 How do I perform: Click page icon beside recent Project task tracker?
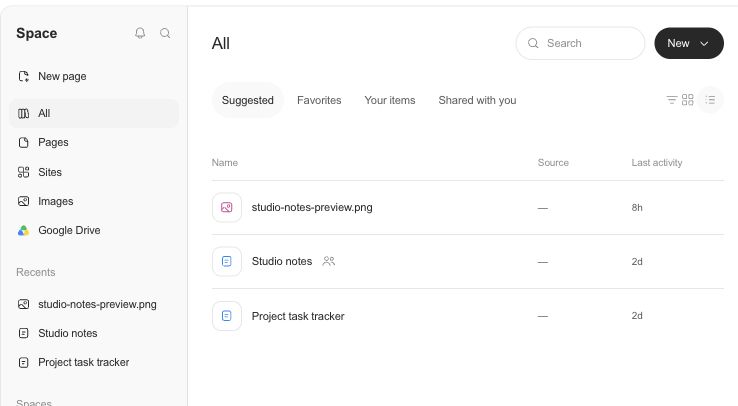(x=24, y=363)
